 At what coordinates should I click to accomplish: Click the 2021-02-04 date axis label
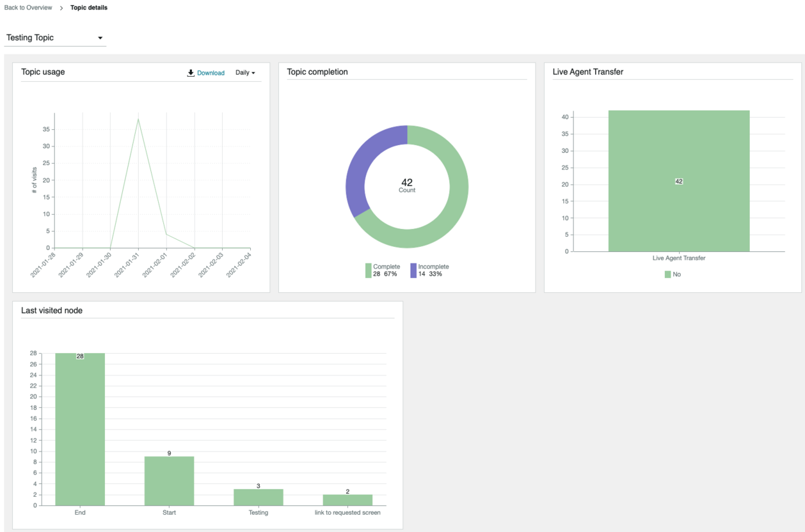(239, 263)
